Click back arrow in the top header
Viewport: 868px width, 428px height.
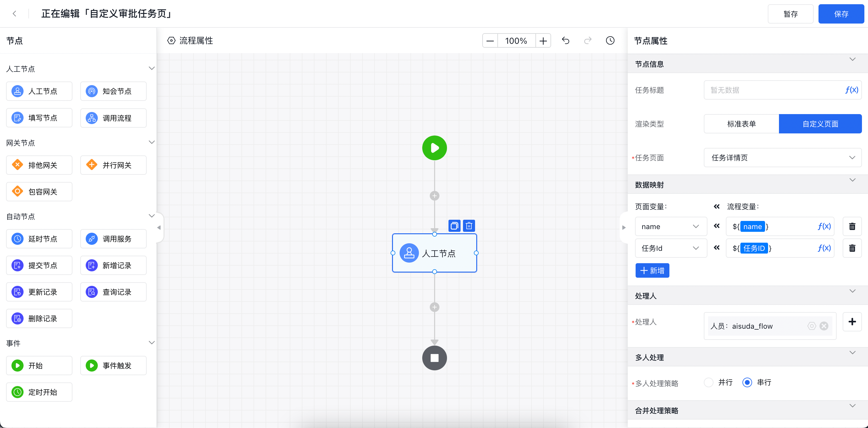coord(14,14)
